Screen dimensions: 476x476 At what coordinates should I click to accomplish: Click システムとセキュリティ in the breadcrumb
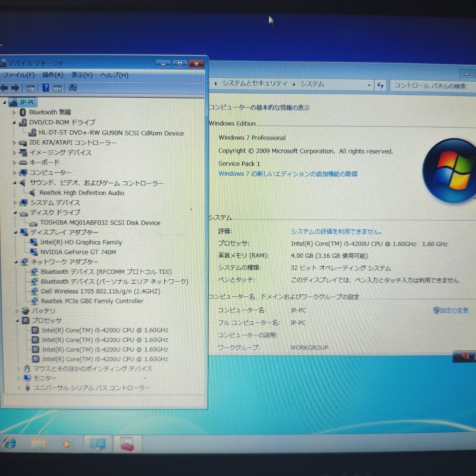[254, 83]
